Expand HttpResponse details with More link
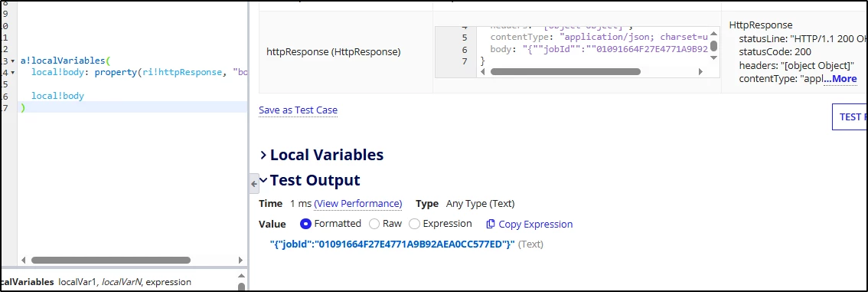Viewport: 868px width, 292px height. [840, 79]
